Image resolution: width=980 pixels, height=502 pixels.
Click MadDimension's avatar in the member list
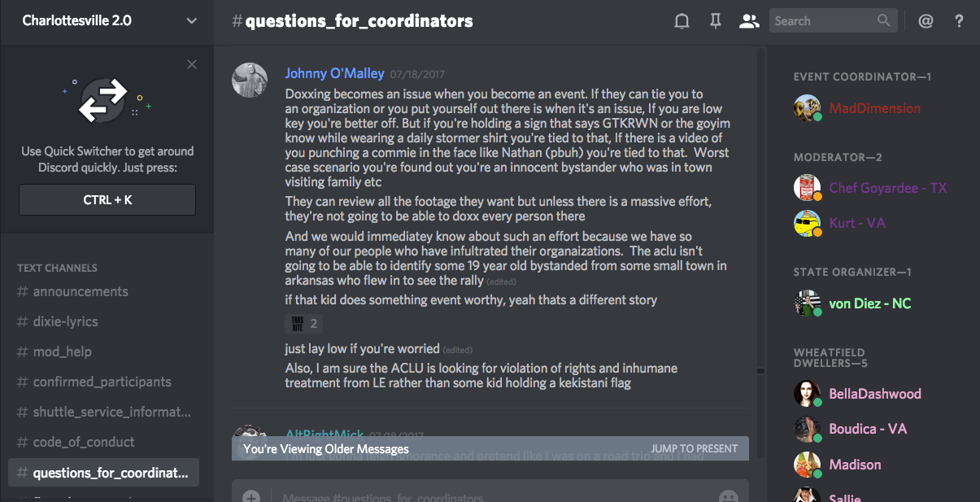tap(807, 108)
